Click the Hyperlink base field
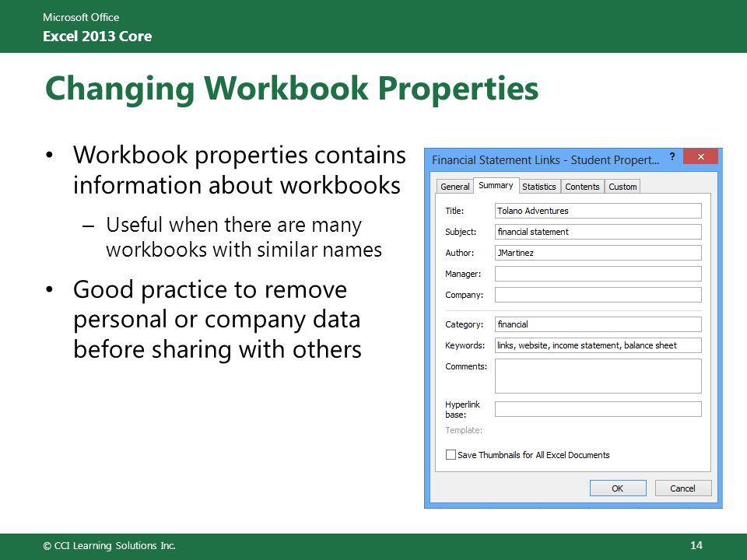Image resolution: width=747 pixels, height=560 pixels. [598, 409]
